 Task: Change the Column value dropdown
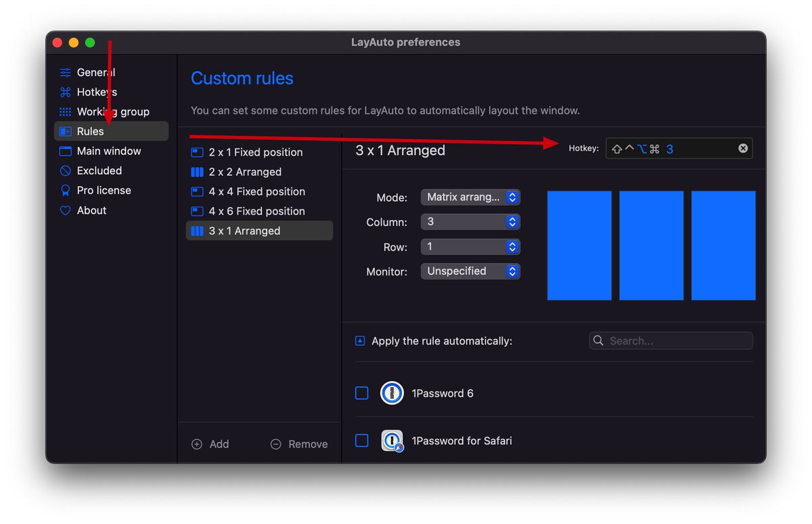pyautogui.click(x=470, y=221)
